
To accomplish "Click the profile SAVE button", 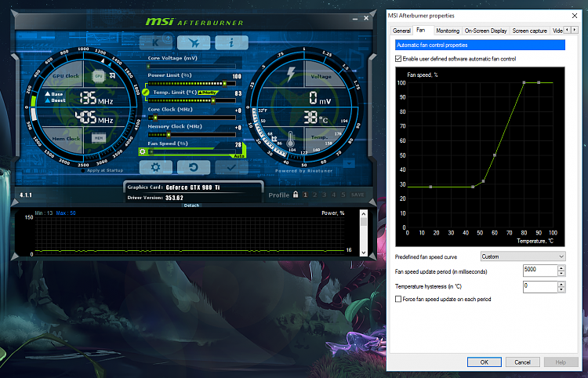I will coord(358,194).
